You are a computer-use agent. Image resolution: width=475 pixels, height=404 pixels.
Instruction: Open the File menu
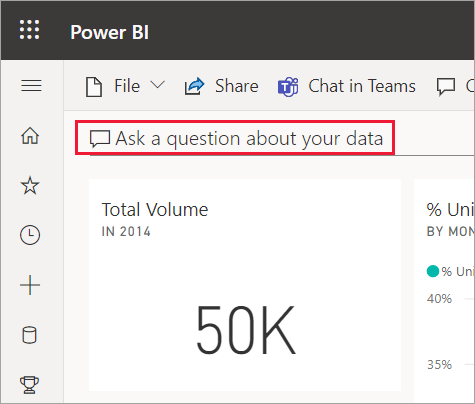pos(125,86)
